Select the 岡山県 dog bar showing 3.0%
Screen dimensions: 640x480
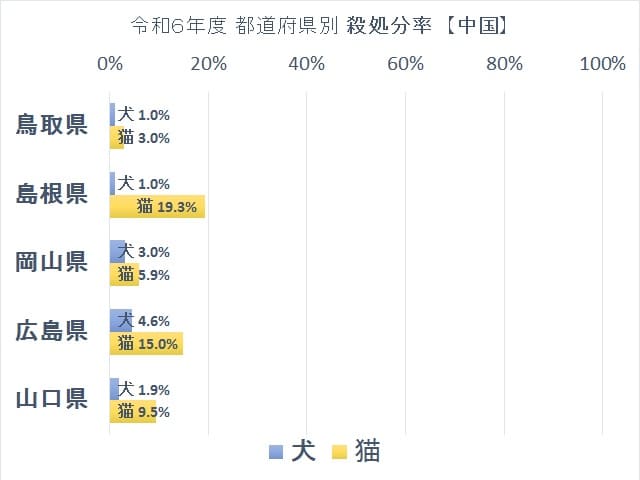point(117,252)
